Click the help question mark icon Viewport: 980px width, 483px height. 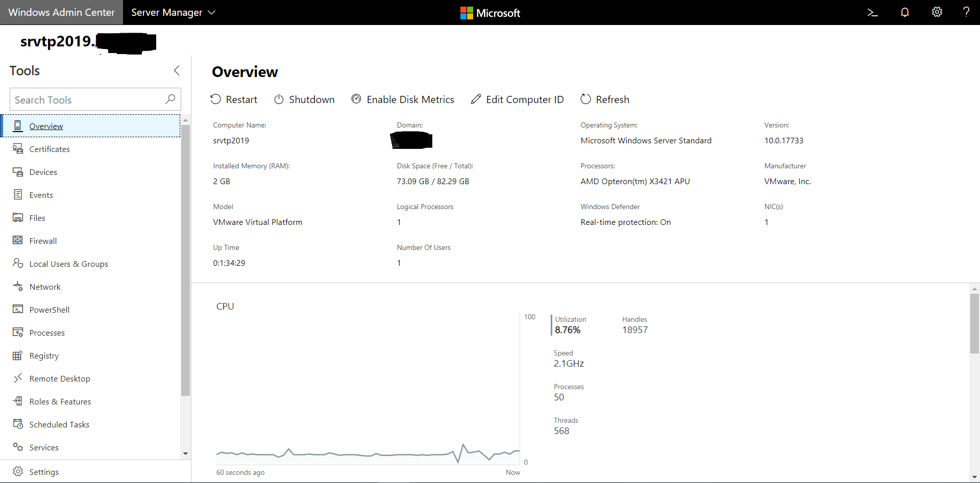point(966,12)
